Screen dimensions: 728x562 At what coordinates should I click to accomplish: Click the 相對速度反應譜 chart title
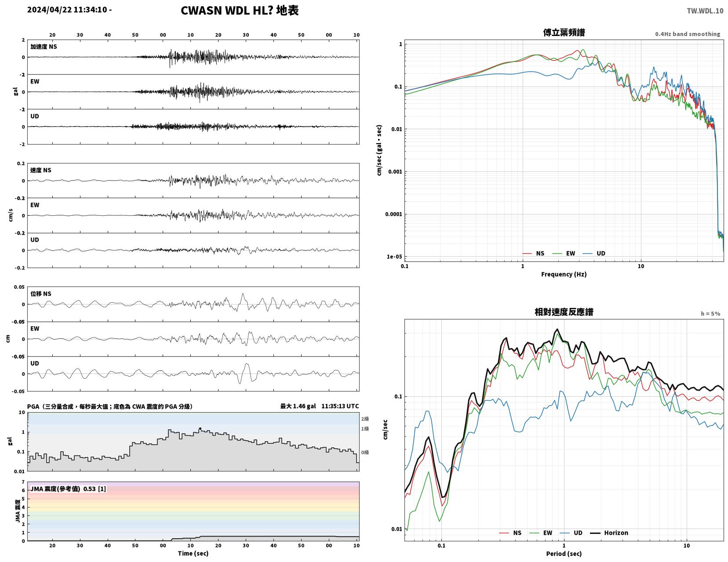click(x=564, y=312)
